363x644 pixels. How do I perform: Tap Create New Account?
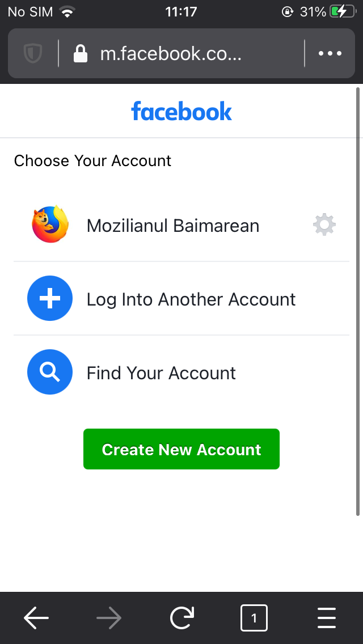click(x=181, y=449)
